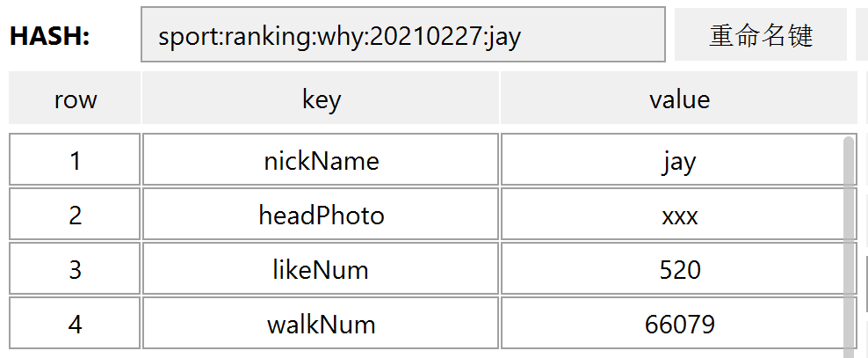Select the likeNum key cell

click(321, 268)
